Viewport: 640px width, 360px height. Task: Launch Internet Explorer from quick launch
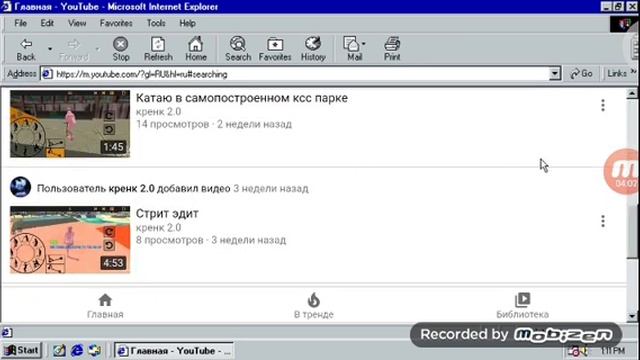77,350
